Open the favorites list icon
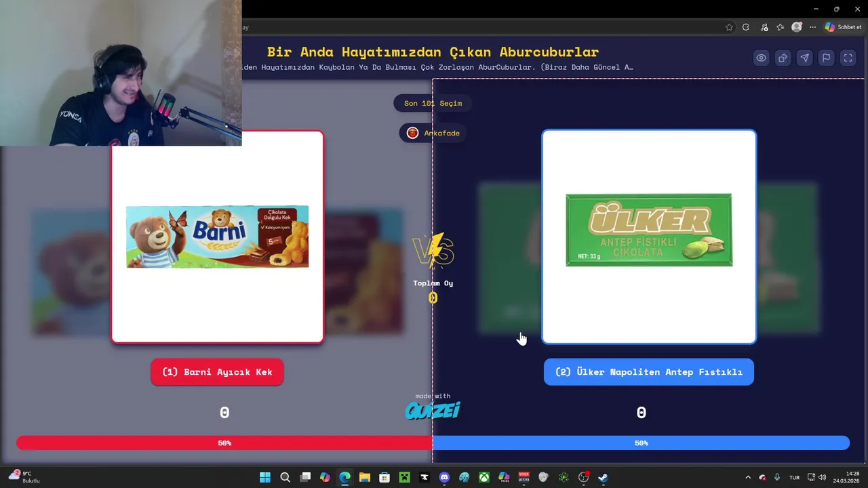Viewport: 868px width, 488px height. (781, 27)
